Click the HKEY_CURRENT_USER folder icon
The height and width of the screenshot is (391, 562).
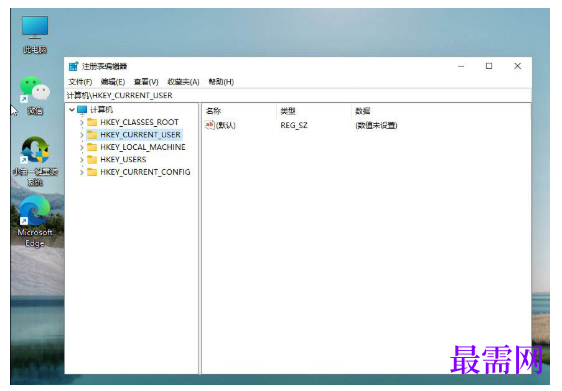tap(92, 135)
